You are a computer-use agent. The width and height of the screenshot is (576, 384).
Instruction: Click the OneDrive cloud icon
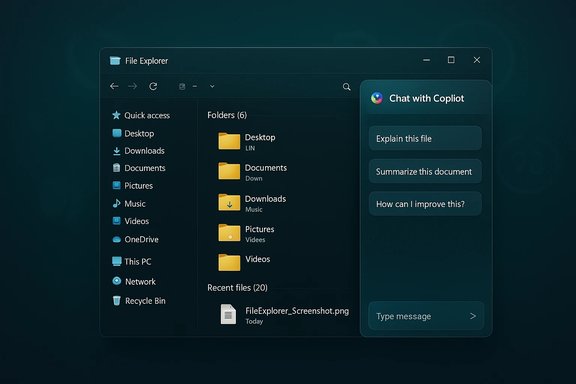(x=116, y=240)
